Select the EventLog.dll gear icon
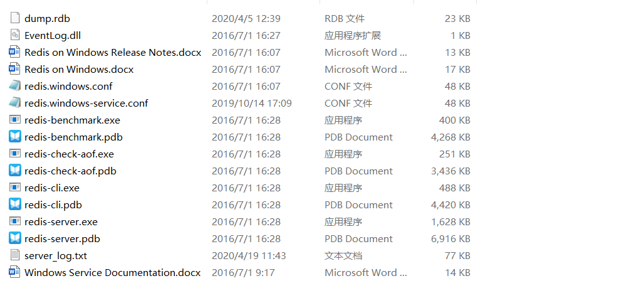The image size is (644, 303). 15,35
